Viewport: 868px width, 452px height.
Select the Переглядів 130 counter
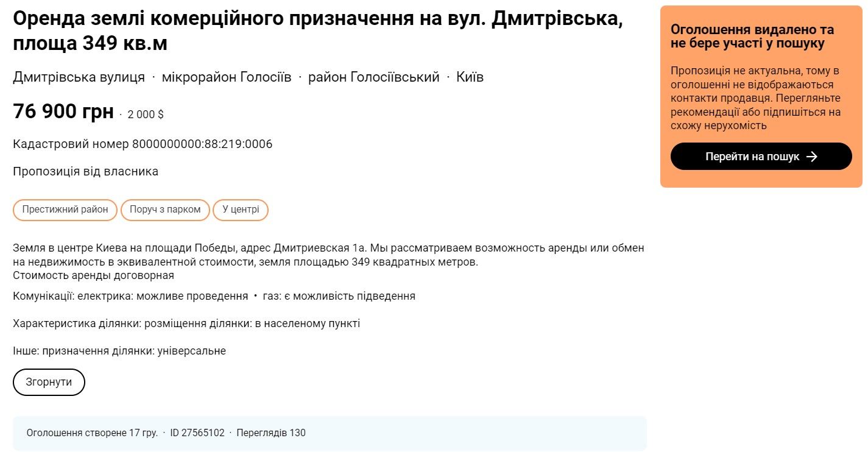(x=270, y=433)
